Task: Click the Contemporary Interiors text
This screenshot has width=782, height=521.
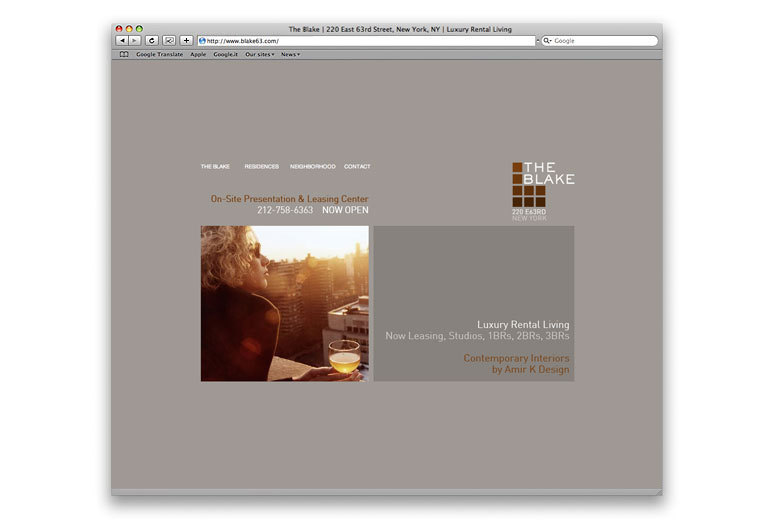Action: coord(516,358)
